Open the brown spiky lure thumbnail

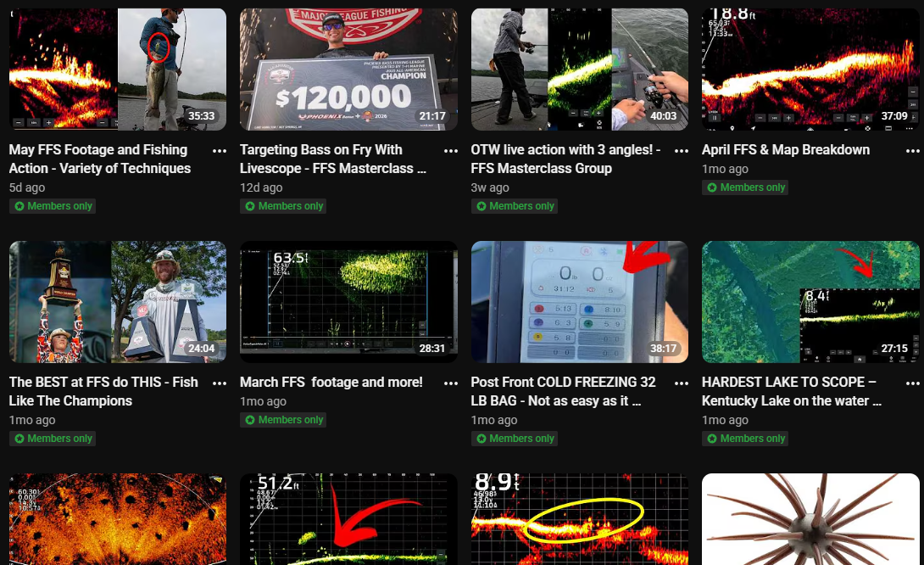click(811, 519)
